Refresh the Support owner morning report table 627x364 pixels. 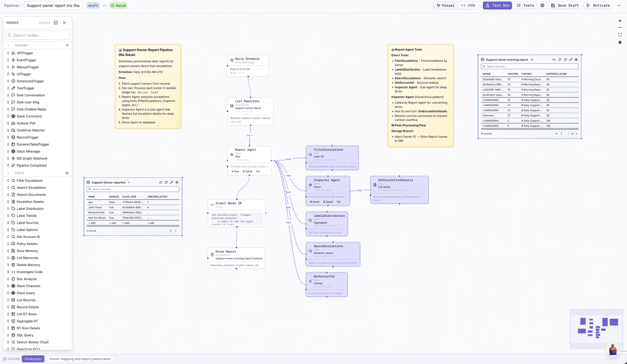560,59
